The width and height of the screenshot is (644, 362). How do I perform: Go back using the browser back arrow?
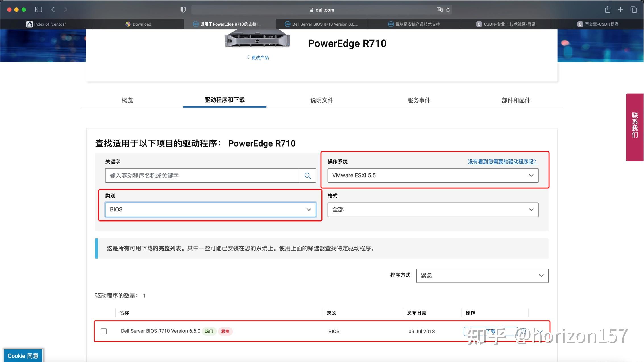click(53, 9)
